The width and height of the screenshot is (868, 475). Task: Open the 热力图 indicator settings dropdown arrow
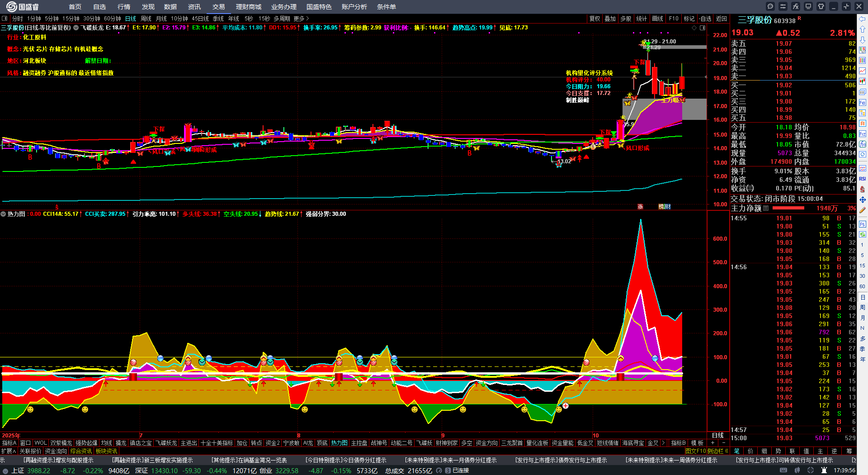click(3, 214)
